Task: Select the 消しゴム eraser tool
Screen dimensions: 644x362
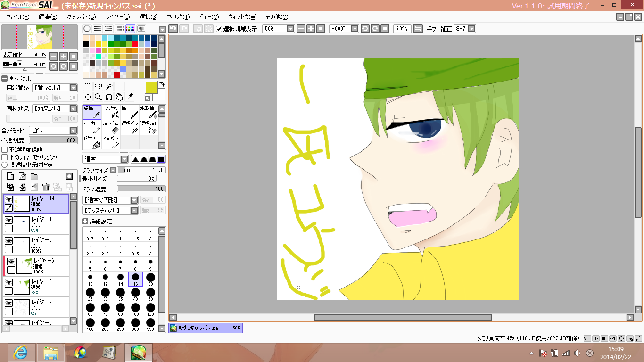Action: (x=111, y=128)
